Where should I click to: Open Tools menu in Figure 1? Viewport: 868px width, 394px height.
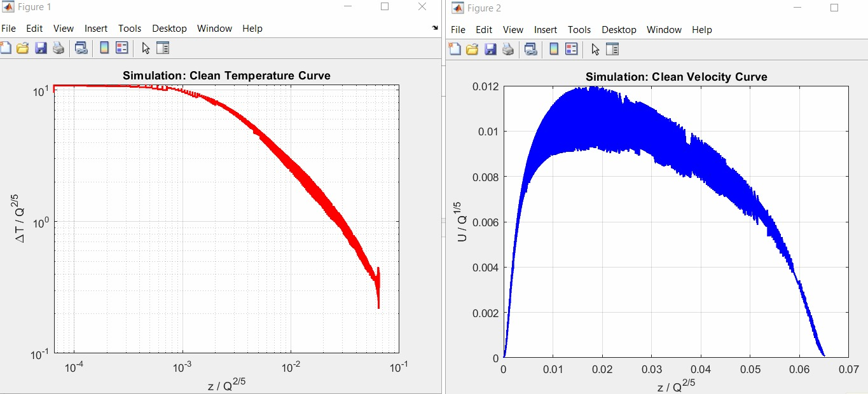tap(130, 29)
